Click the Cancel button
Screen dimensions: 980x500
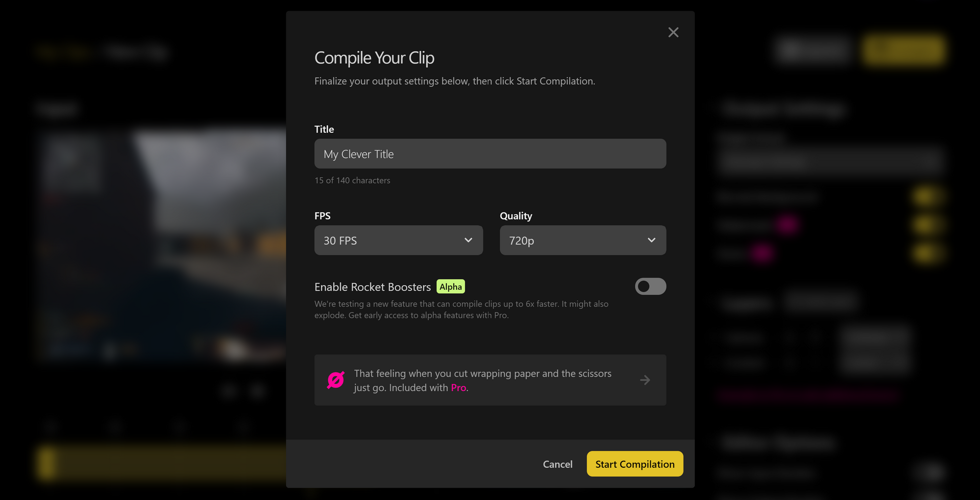coord(557,464)
